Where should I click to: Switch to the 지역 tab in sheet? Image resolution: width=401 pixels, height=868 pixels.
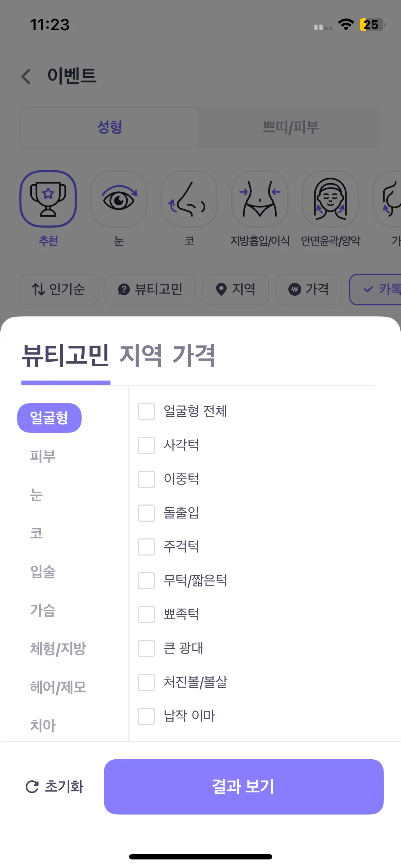[140, 355]
